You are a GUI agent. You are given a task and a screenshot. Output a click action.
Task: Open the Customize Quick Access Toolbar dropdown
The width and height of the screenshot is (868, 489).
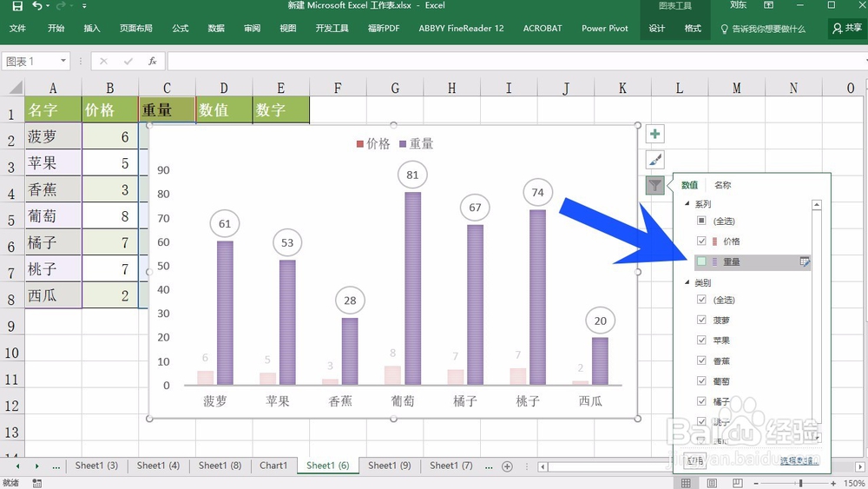coord(84,6)
